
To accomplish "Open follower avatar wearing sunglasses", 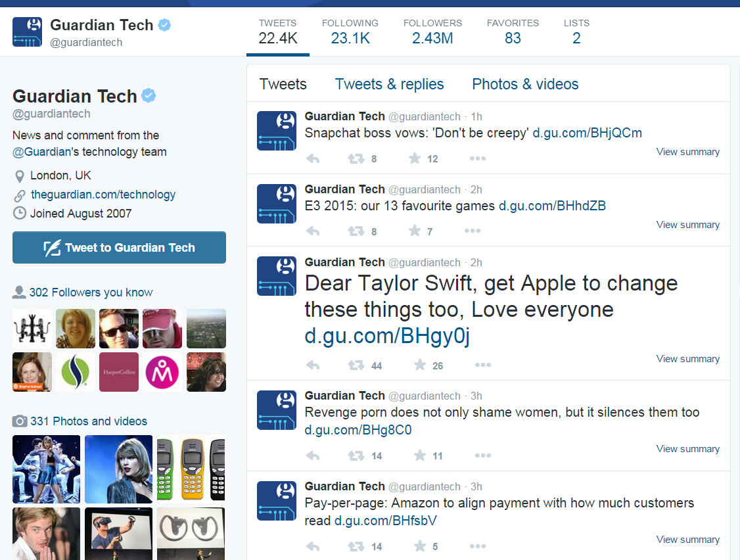I will (x=119, y=329).
